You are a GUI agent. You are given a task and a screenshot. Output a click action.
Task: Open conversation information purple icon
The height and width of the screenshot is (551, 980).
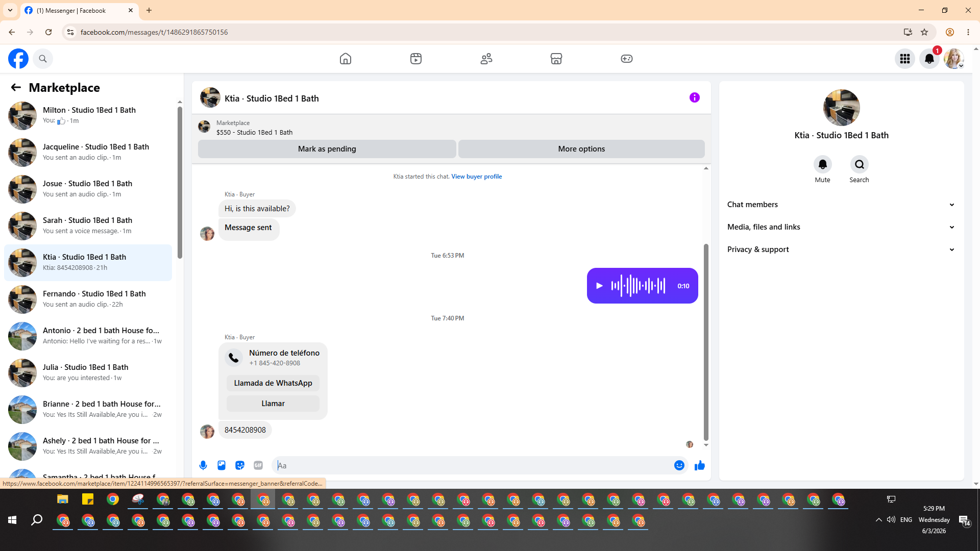click(x=695, y=97)
